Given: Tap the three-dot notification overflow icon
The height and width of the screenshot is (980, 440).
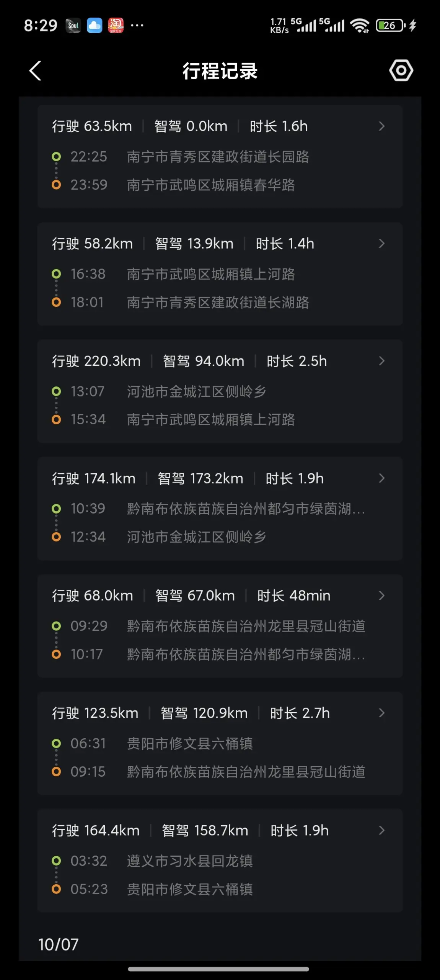Looking at the screenshot, I should pos(137,26).
